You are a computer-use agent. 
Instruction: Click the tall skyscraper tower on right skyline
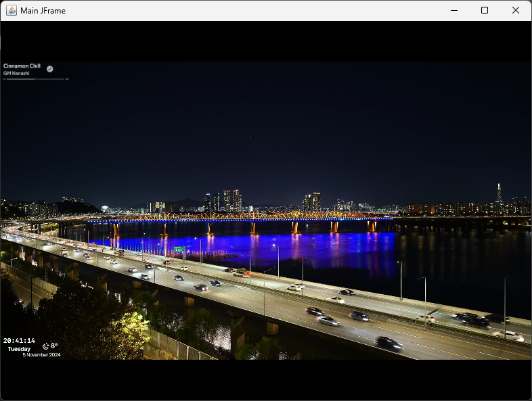coord(499,193)
